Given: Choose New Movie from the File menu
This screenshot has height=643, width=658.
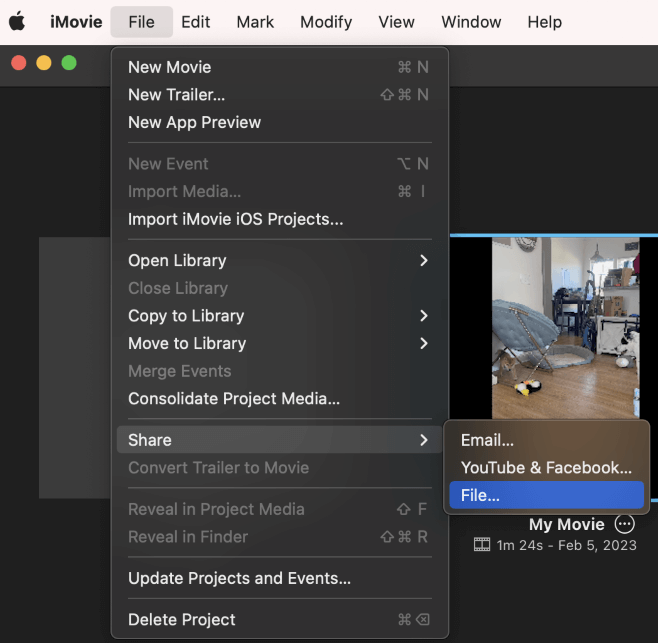Looking at the screenshot, I should 170,67.
